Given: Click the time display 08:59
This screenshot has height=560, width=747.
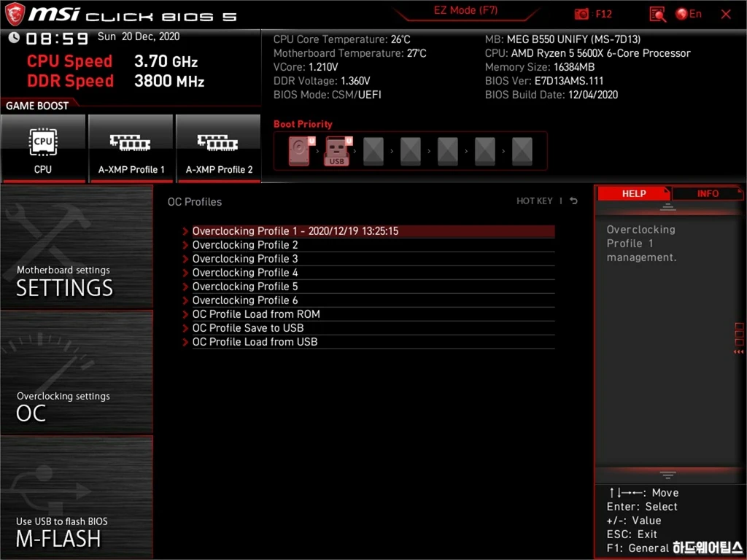Looking at the screenshot, I should click(x=57, y=38).
